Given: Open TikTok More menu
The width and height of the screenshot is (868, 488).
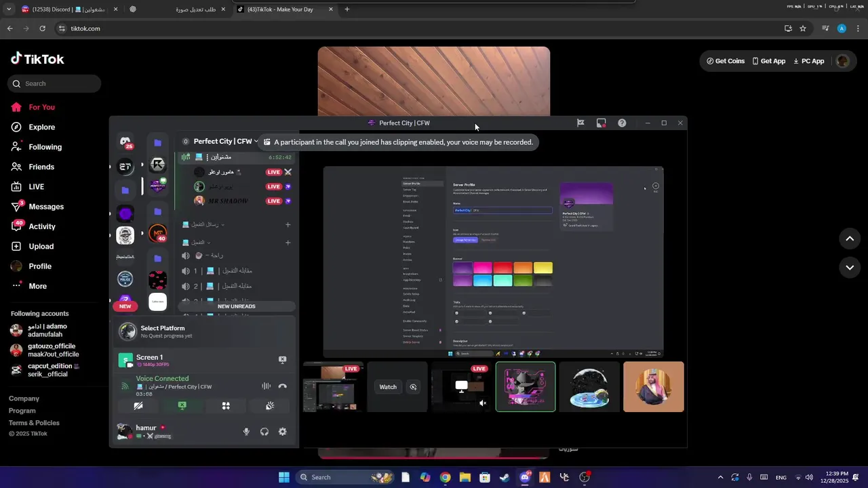Looking at the screenshot, I should click(x=37, y=286).
